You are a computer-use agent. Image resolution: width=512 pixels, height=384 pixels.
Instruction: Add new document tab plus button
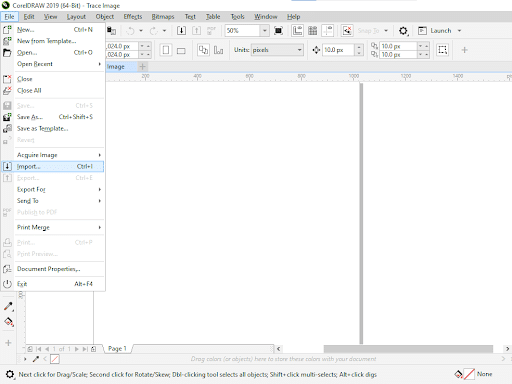pos(142,67)
